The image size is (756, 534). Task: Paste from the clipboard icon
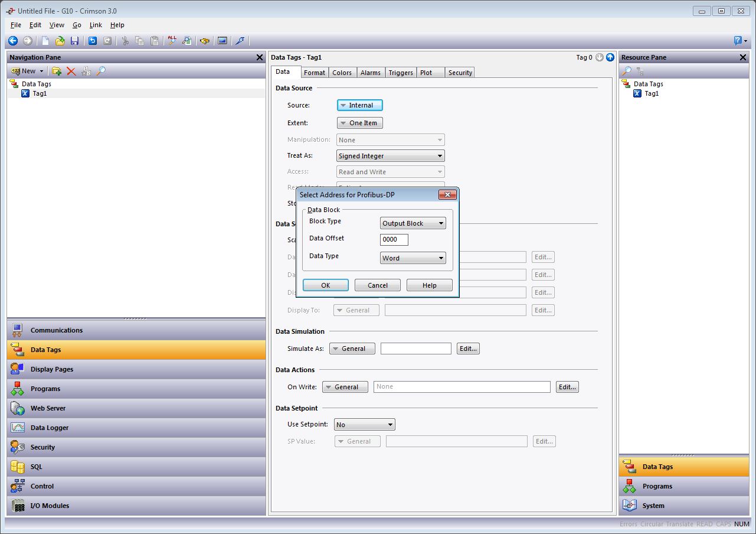tap(155, 41)
